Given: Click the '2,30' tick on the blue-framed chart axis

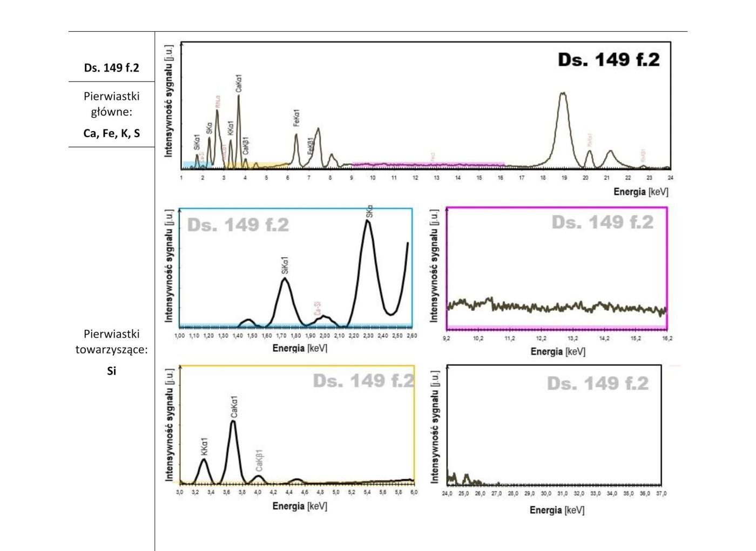Looking at the screenshot, I should coord(368,336).
